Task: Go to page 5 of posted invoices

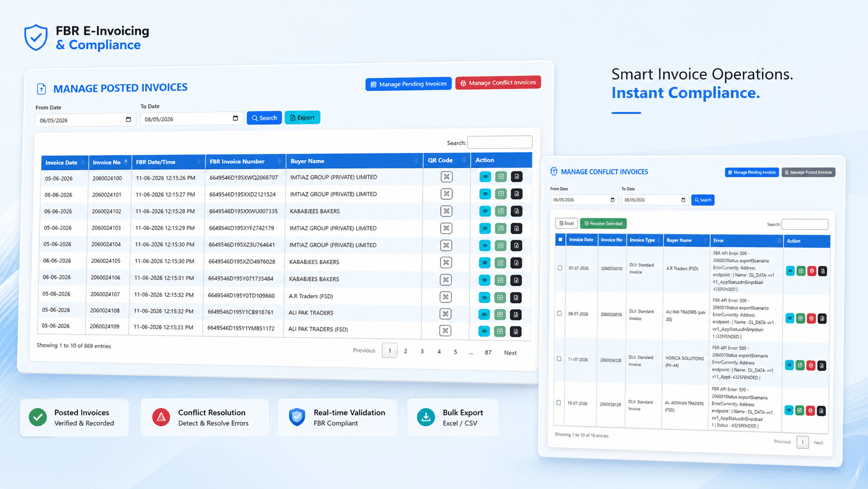Action: tap(455, 352)
